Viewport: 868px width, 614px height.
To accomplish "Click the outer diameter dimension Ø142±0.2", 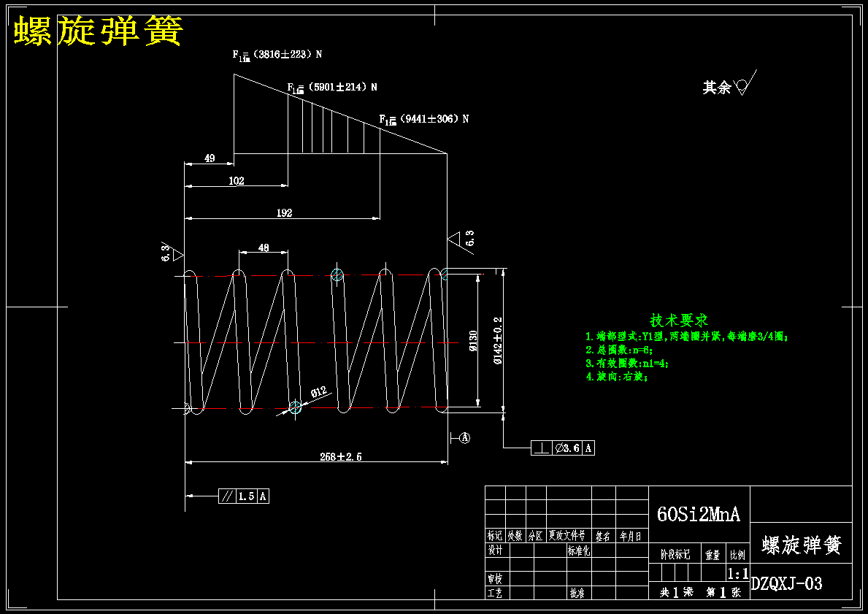I will click(498, 340).
